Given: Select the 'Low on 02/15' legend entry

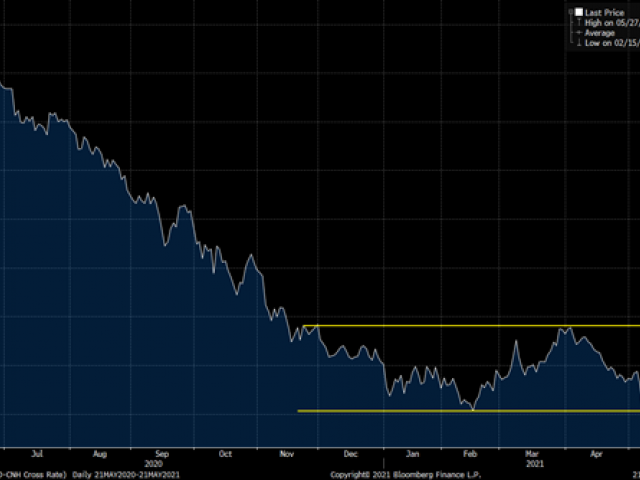Looking at the screenshot, I should (x=612, y=44).
